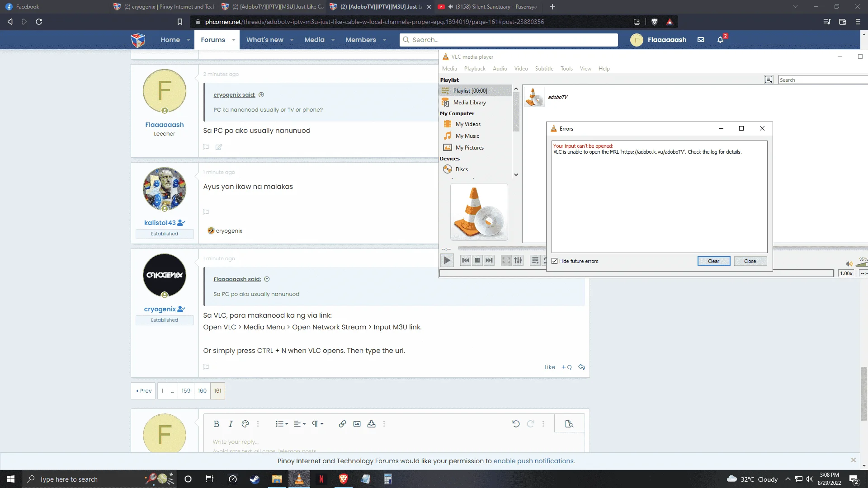This screenshot has height=488, width=868.
Task: Insert link in reply editor
Action: click(342, 424)
